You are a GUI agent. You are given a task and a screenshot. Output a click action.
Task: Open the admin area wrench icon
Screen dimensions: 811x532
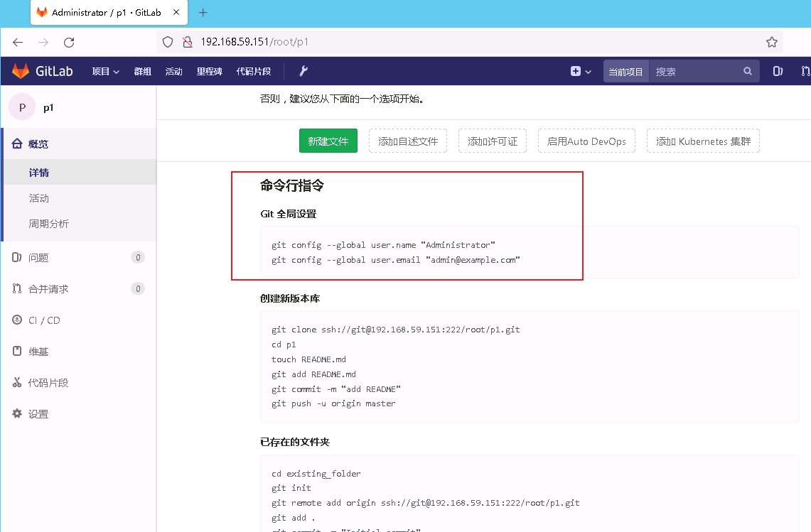pyautogui.click(x=302, y=71)
